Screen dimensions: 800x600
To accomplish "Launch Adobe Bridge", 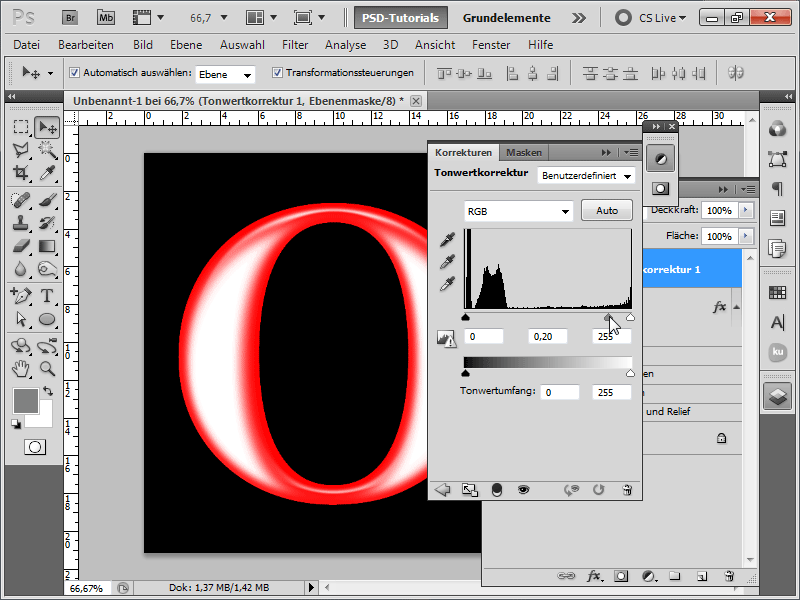I will pos(70,18).
